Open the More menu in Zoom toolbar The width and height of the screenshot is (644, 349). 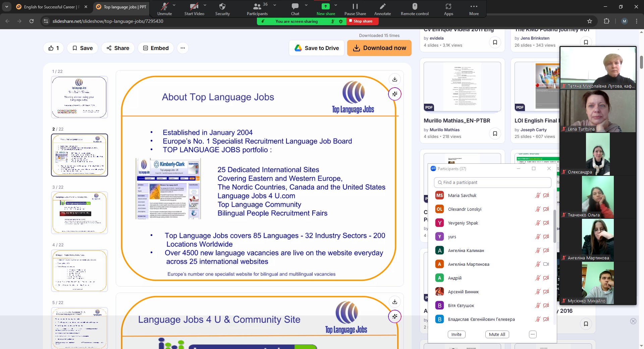(x=474, y=9)
